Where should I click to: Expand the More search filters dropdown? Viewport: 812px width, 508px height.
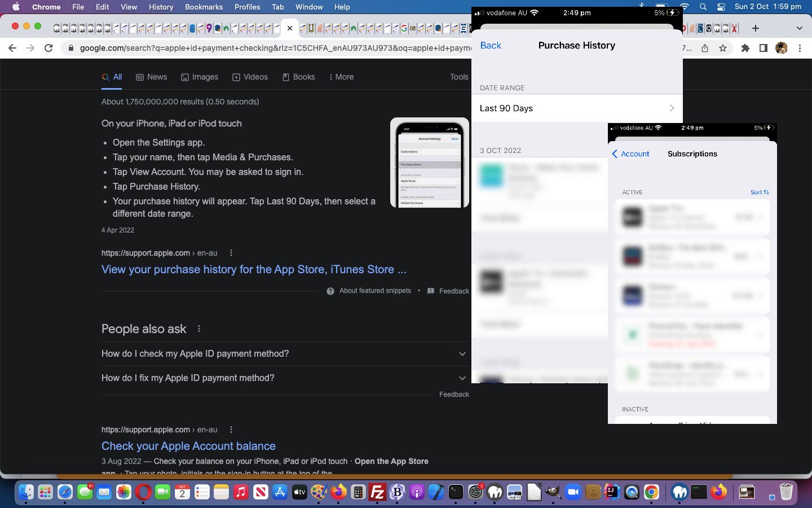(x=341, y=77)
